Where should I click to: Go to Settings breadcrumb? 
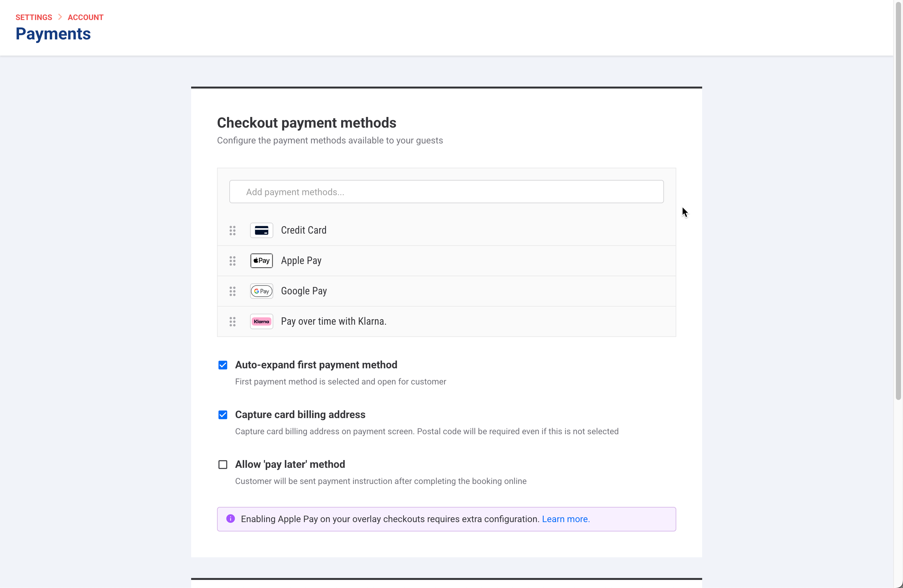point(34,17)
